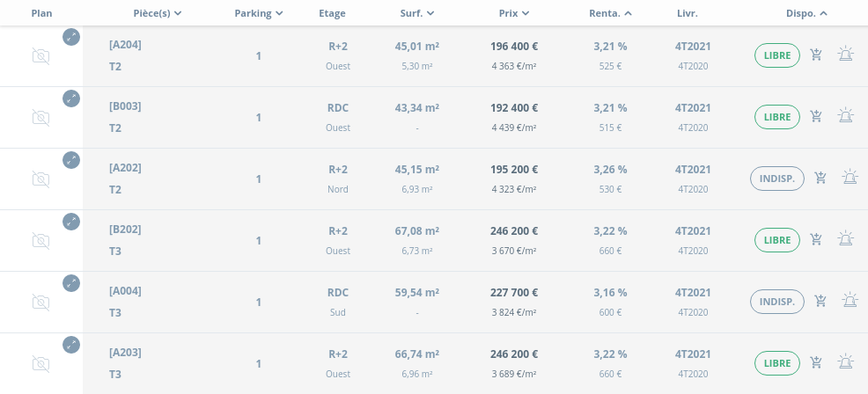
Task: Click the LIBRE button for lot A204
Action: [x=776, y=55]
